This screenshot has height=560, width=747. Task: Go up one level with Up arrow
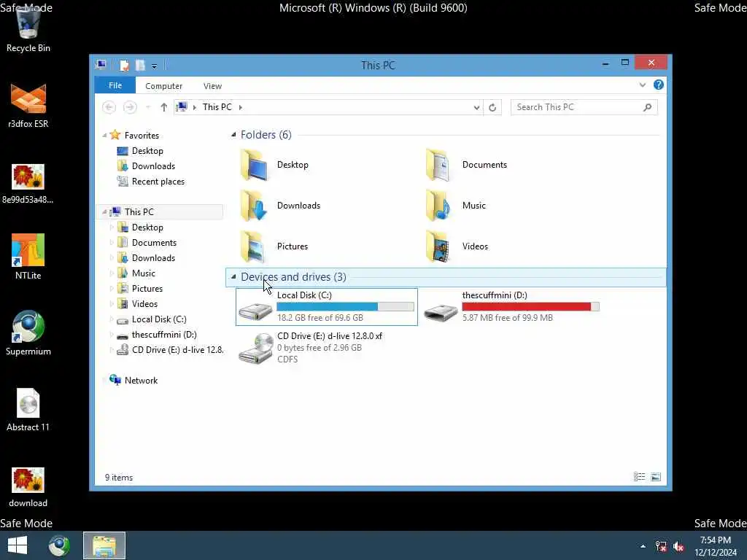[164, 107]
